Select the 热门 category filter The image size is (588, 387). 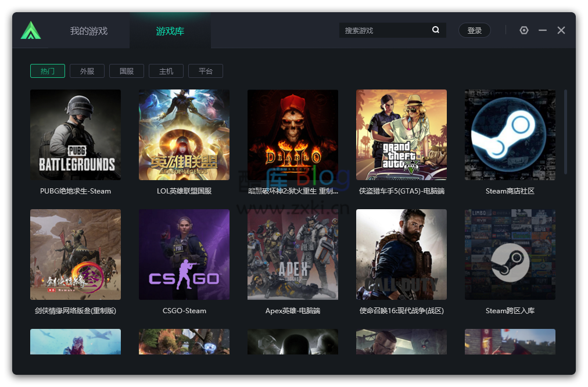[48, 71]
